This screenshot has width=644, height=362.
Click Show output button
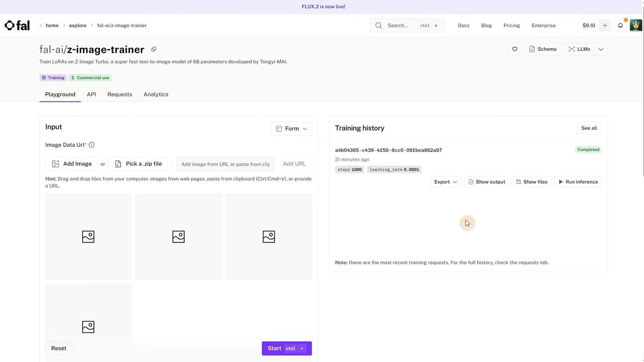(x=487, y=182)
